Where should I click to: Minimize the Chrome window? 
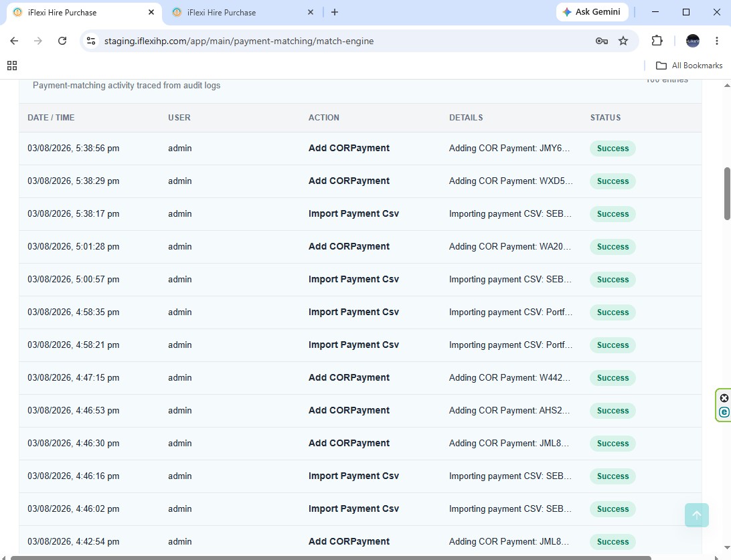[655, 12]
